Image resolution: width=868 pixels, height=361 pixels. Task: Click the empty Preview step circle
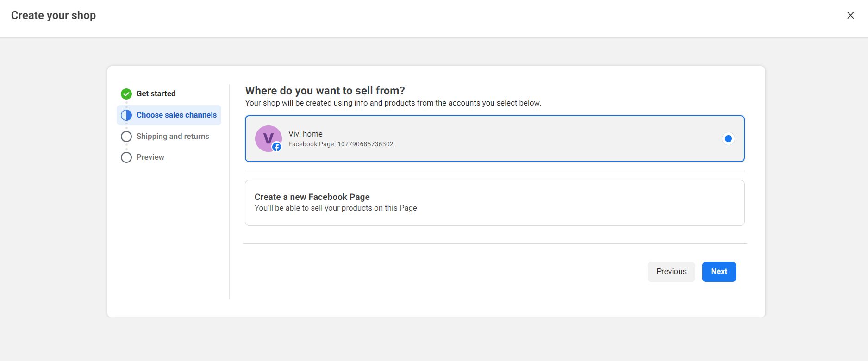[126, 157]
